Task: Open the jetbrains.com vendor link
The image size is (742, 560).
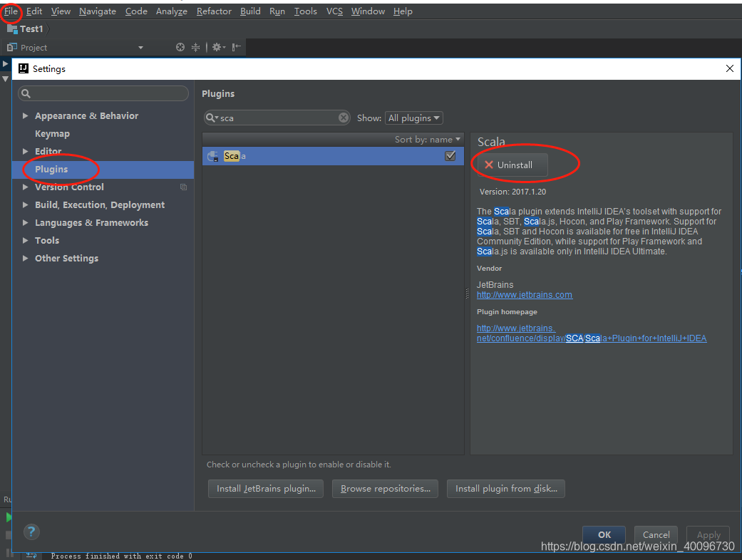Action: click(525, 295)
